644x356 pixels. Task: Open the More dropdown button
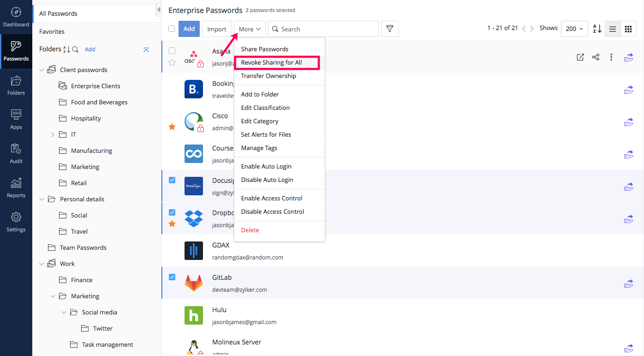coord(250,29)
